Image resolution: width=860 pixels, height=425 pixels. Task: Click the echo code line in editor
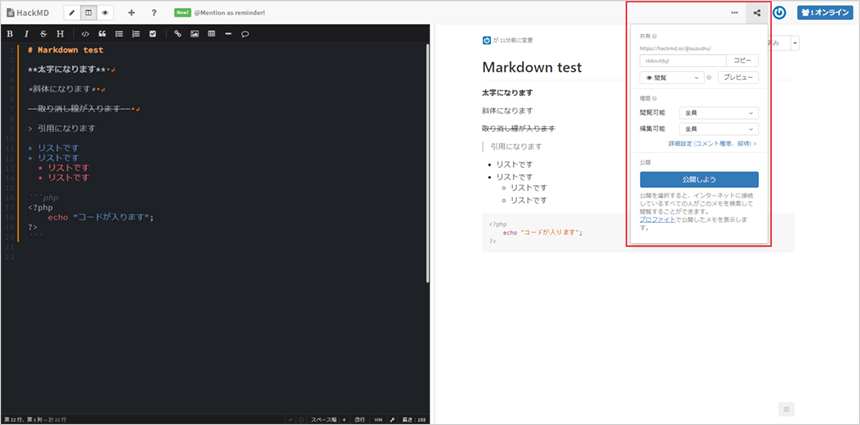101,217
